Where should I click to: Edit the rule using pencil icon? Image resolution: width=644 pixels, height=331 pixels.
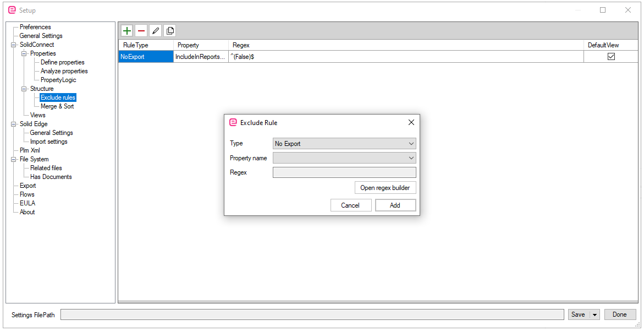[x=155, y=31]
